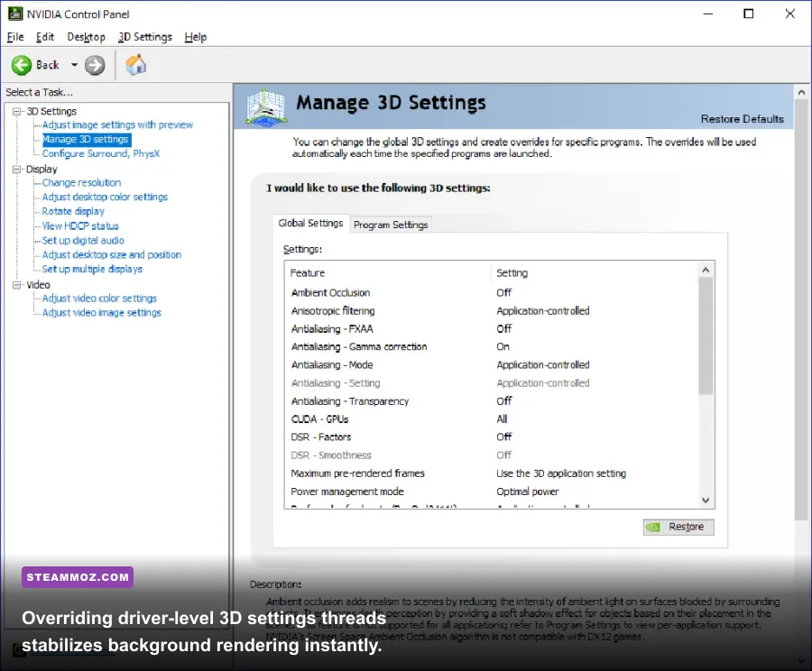This screenshot has width=812, height=671.
Task: Click settings list scroll up arrow
Action: click(x=706, y=270)
